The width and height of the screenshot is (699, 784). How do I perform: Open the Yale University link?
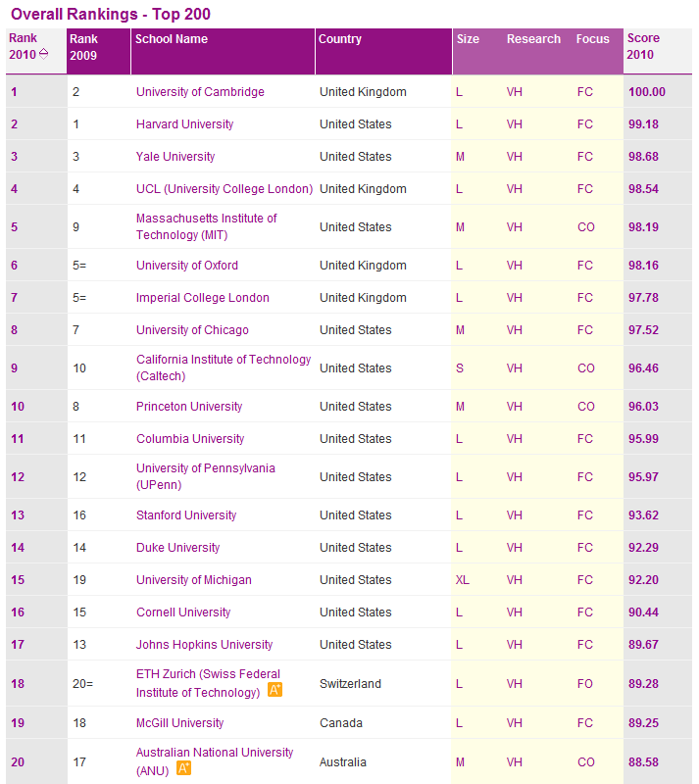[175, 157]
